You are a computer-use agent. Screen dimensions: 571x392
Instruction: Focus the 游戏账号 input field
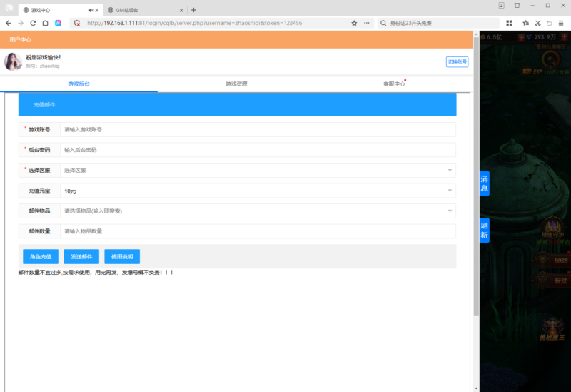(257, 130)
